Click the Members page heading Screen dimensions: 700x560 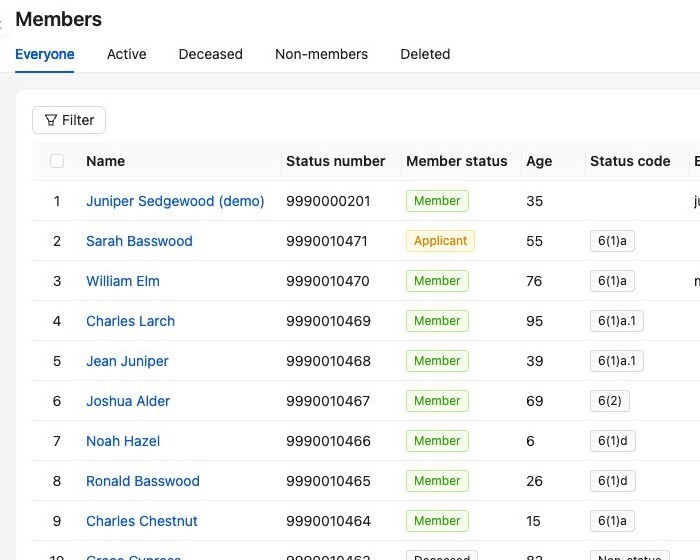pyautogui.click(x=58, y=19)
